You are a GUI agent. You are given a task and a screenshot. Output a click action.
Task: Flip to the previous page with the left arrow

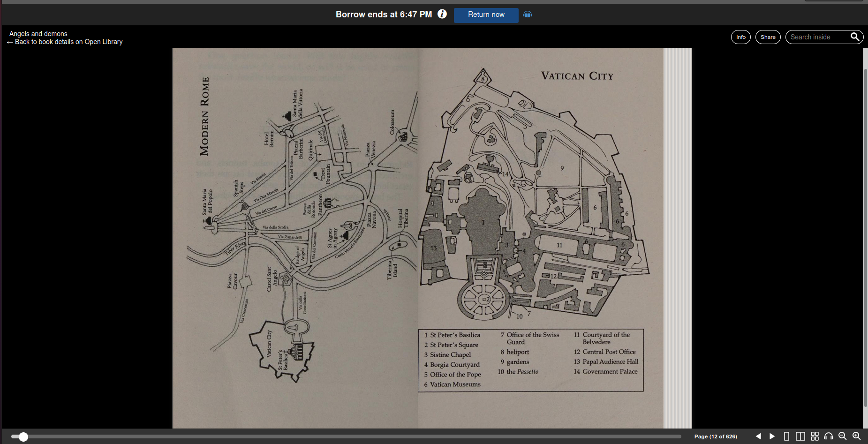(758, 436)
